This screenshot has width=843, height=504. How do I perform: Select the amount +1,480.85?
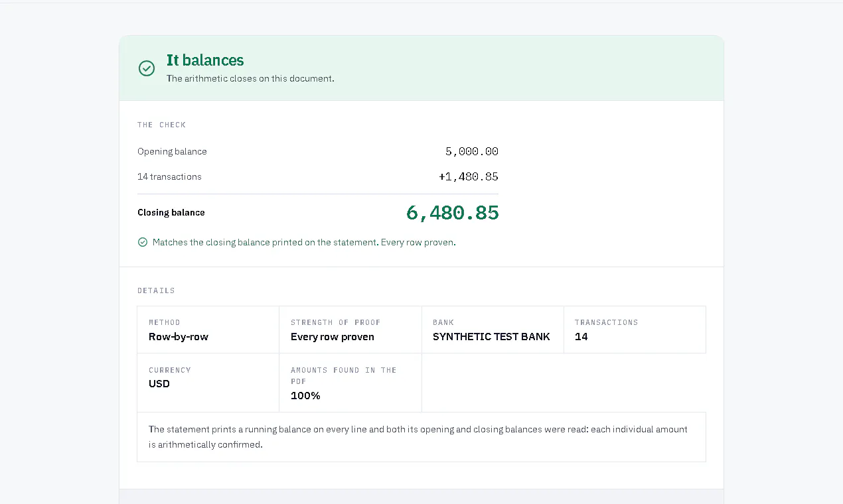pos(469,177)
